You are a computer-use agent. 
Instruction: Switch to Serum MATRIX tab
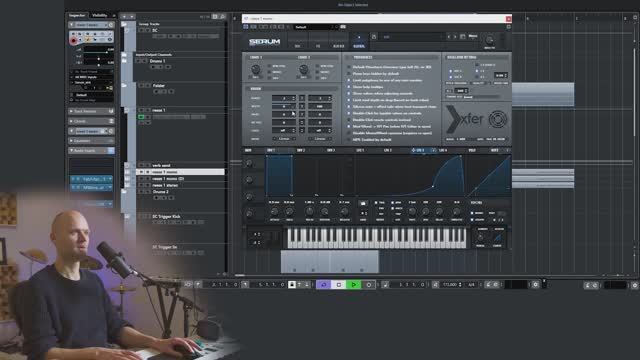tap(338, 46)
